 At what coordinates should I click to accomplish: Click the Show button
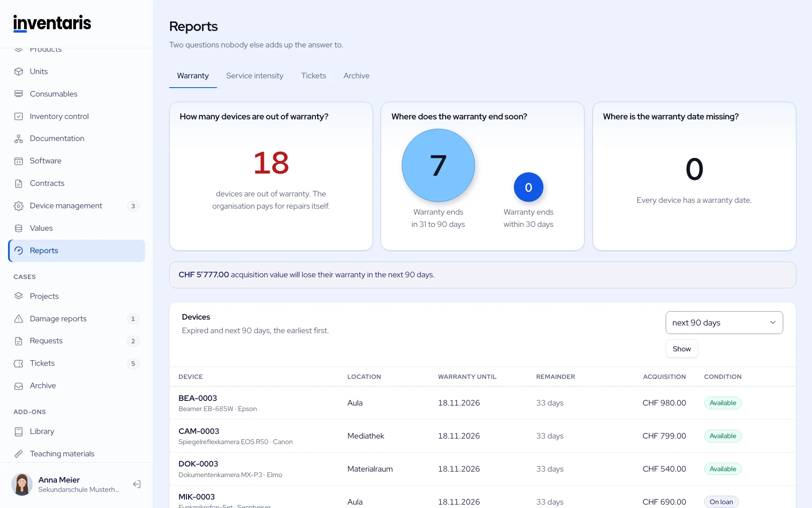pyautogui.click(x=682, y=349)
